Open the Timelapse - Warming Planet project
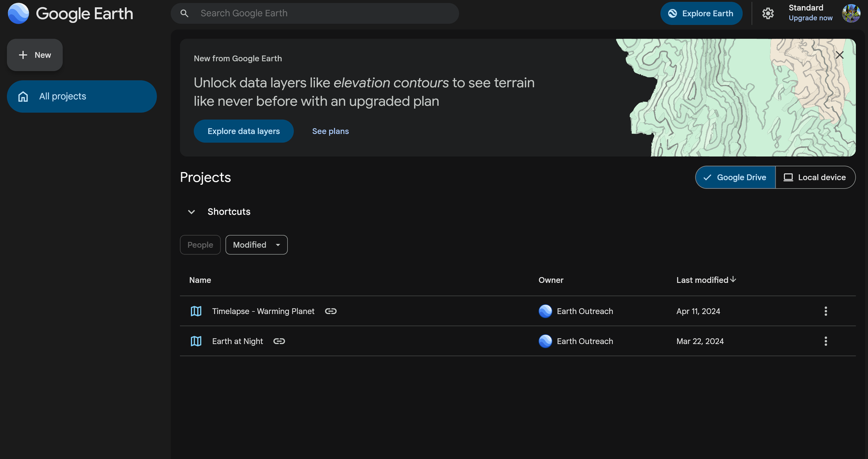The width and height of the screenshot is (868, 459). pos(263,311)
